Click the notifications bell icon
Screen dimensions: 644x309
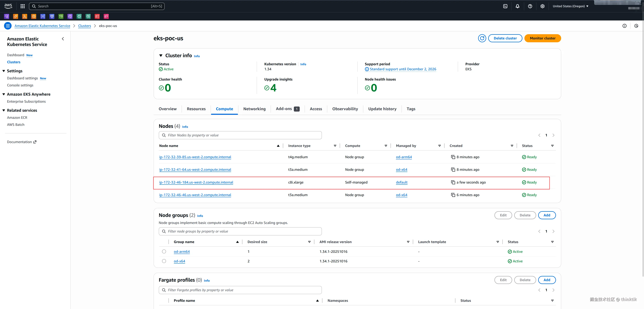pyautogui.click(x=518, y=6)
